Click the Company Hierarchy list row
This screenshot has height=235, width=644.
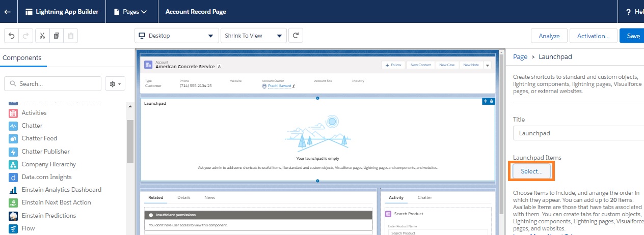coord(64,164)
